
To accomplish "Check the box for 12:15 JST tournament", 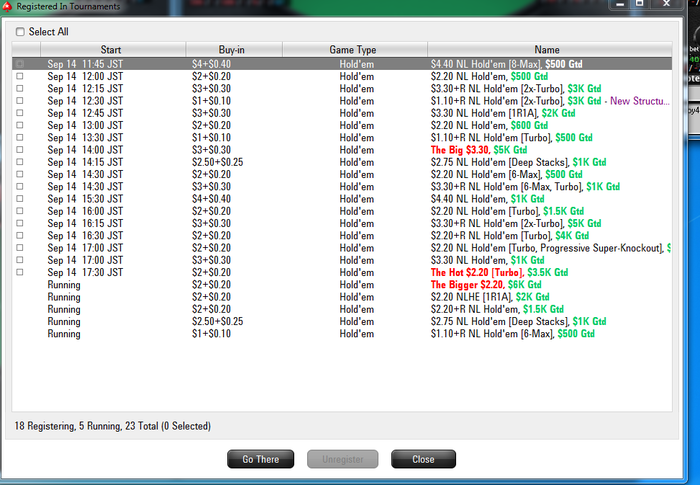I will 20,88.
